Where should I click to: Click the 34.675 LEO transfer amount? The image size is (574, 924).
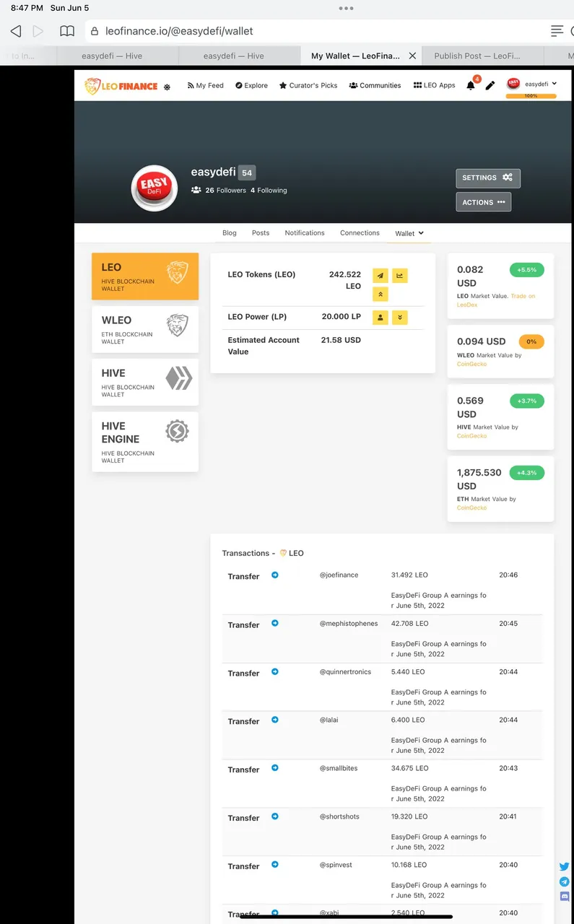tap(409, 768)
